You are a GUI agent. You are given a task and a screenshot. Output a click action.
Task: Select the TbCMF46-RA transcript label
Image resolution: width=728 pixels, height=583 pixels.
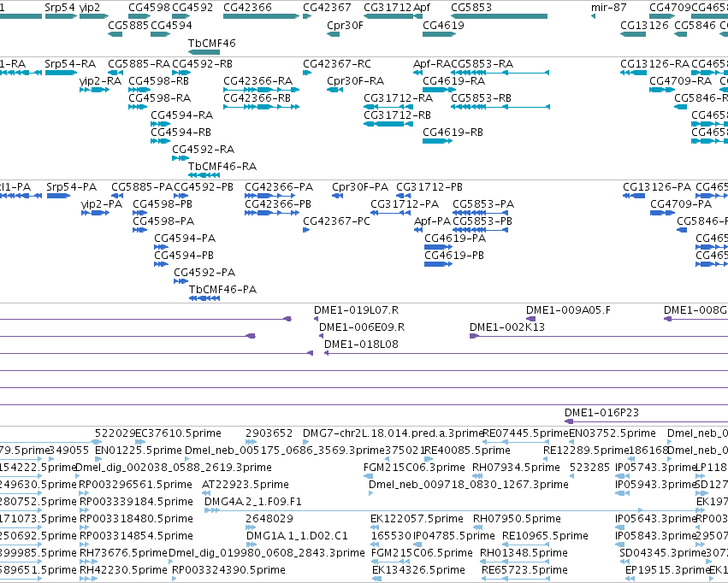click(222, 167)
